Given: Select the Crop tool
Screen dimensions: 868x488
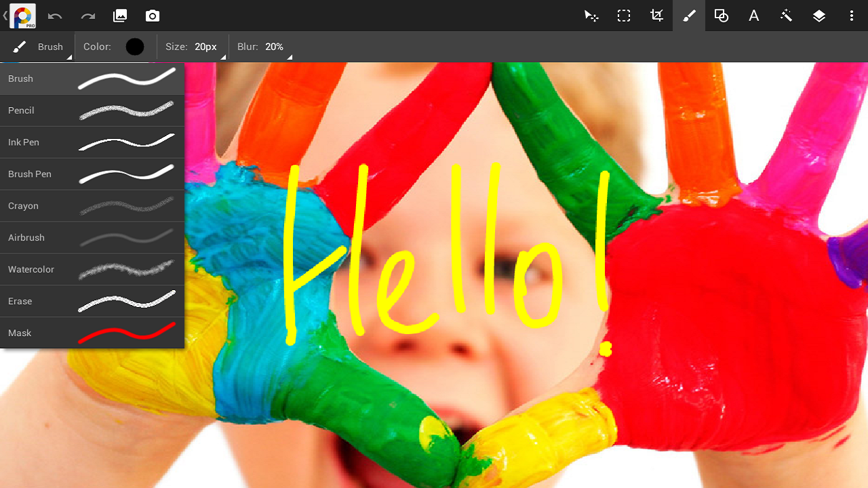Looking at the screenshot, I should [656, 16].
